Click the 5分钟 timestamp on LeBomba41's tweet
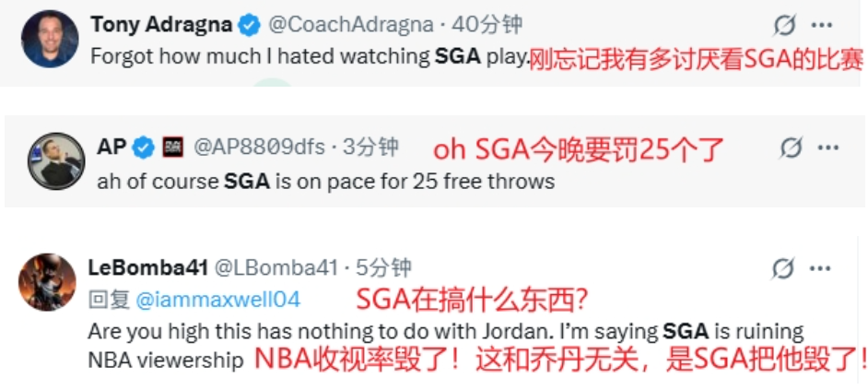868x390 pixels. 383,268
